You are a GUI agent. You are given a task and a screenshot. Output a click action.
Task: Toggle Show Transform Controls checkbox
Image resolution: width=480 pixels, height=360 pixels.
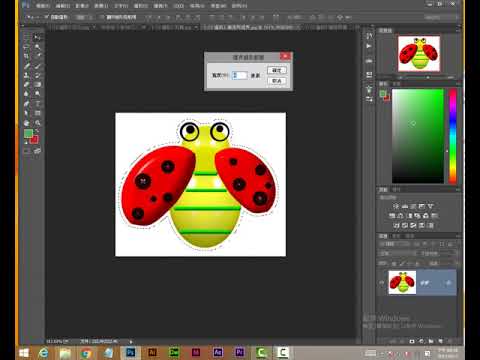[102, 17]
